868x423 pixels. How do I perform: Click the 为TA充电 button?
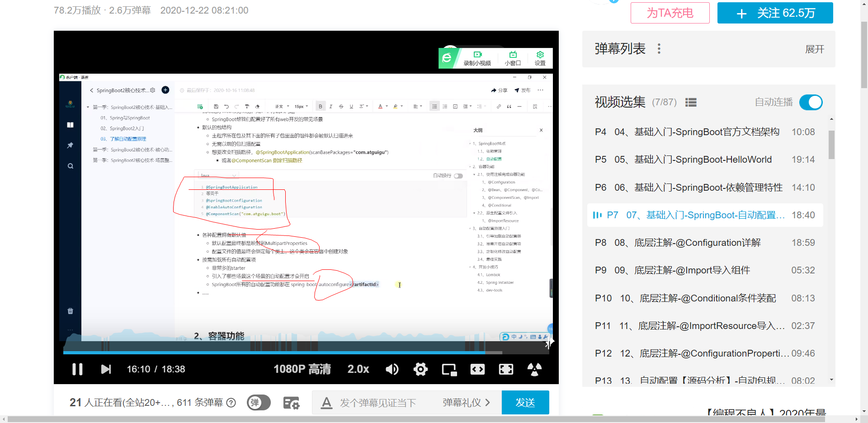[x=670, y=13]
